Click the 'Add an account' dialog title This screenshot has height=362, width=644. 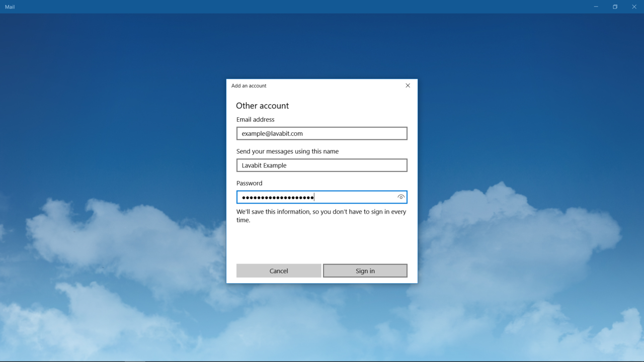point(249,85)
